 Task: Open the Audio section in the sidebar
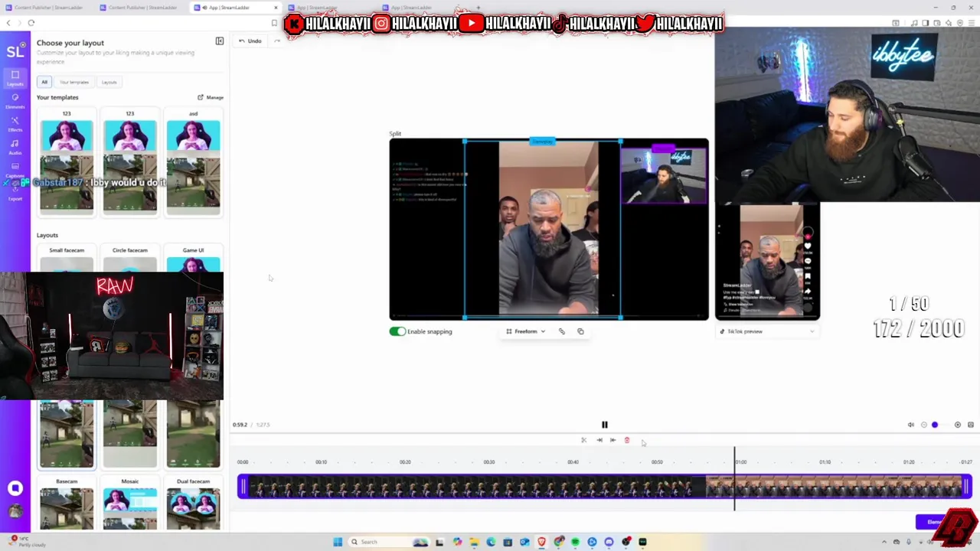(x=15, y=146)
